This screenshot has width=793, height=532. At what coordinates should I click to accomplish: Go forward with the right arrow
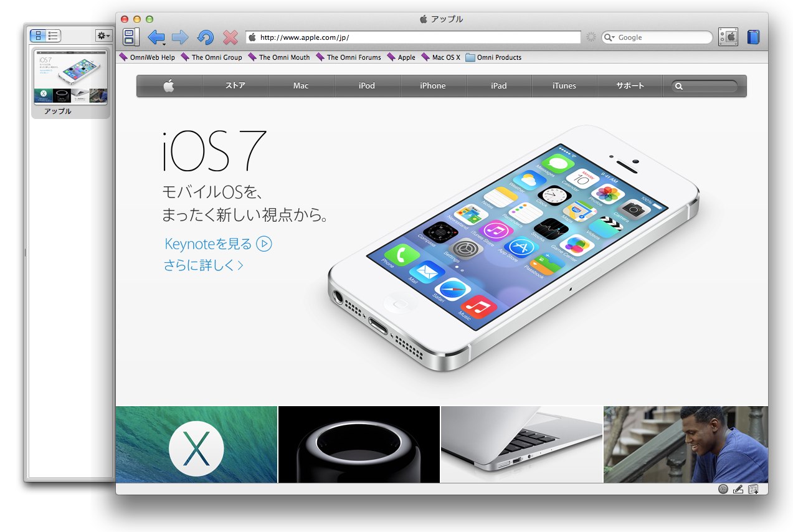pos(180,37)
